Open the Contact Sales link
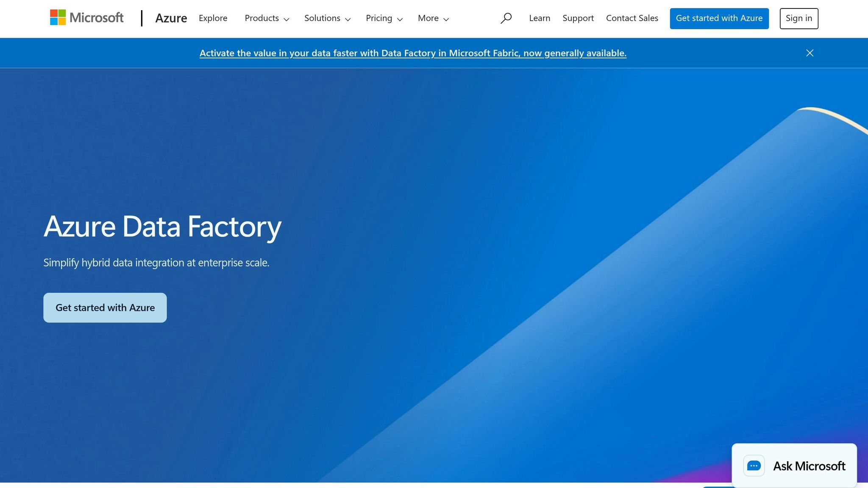This screenshot has height=488, width=868. [632, 18]
